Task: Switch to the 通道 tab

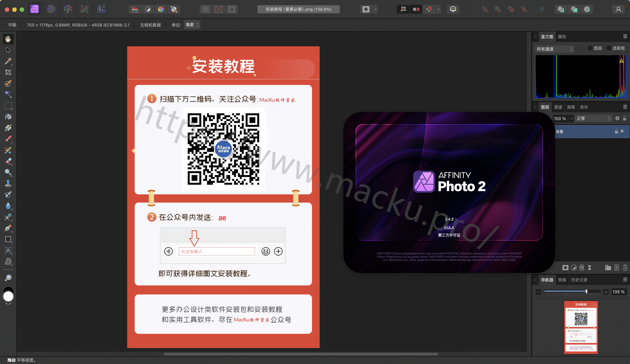Action: click(558, 107)
